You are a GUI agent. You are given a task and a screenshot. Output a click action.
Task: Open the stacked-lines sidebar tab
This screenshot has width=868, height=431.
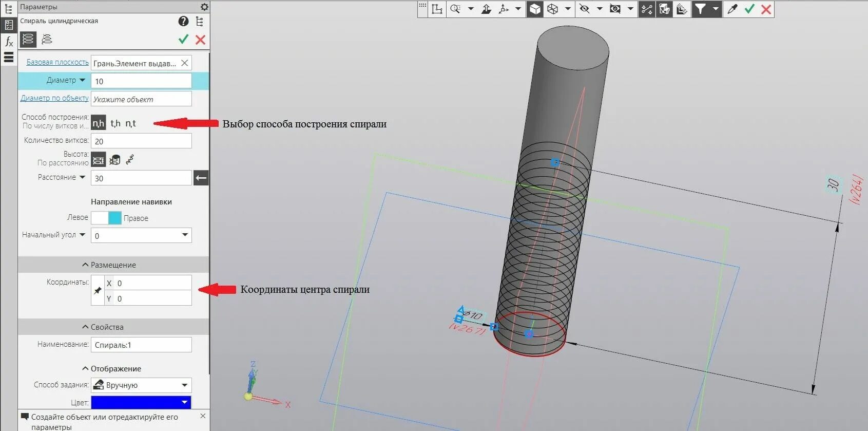[8, 57]
